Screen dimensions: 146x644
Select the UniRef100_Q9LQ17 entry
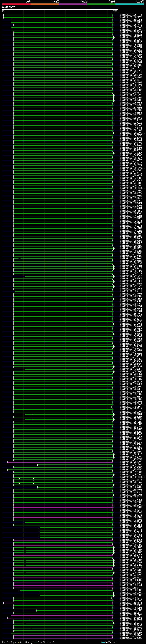(x=131, y=276)
